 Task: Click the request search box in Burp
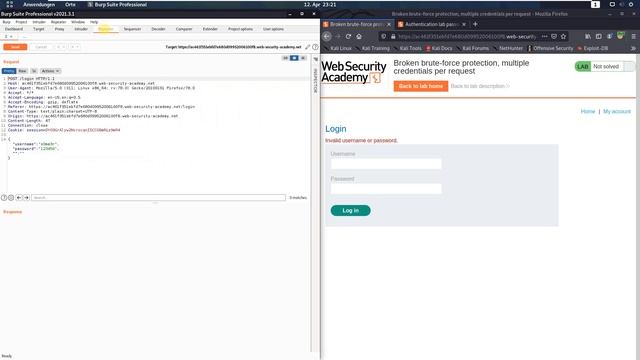tap(158, 198)
